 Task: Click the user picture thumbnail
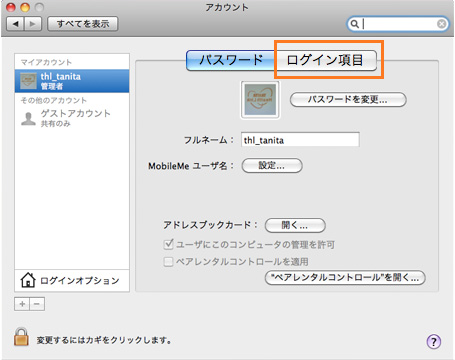pyautogui.click(x=260, y=100)
